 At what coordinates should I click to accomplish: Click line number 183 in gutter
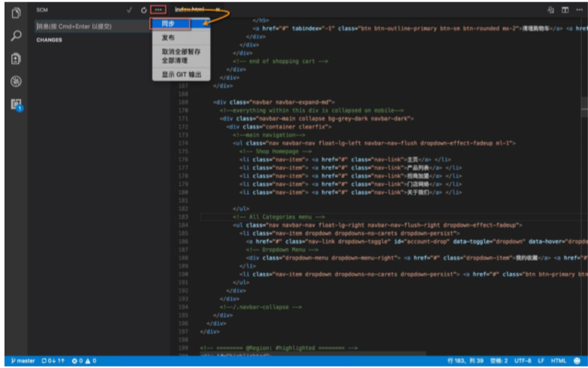pyautogui.click(x=183, y=217)
